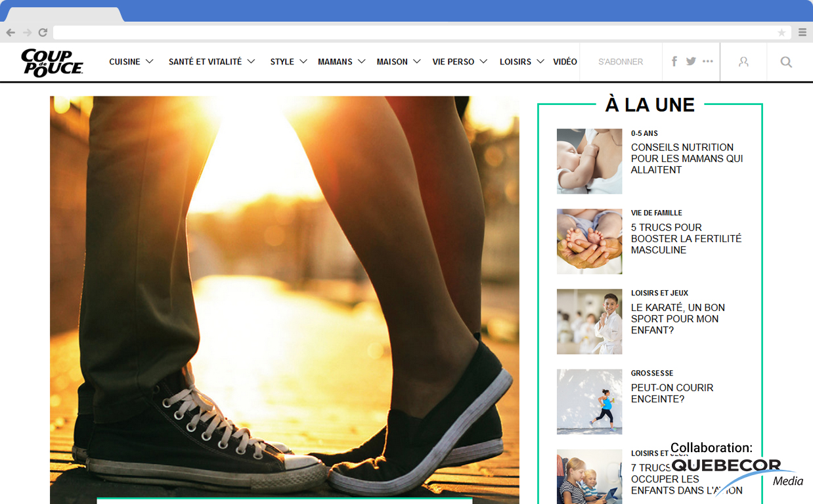Open the user account icon
Image resolution: width=813 pixels, height=504 pixels.
click(x=743, y=61)
